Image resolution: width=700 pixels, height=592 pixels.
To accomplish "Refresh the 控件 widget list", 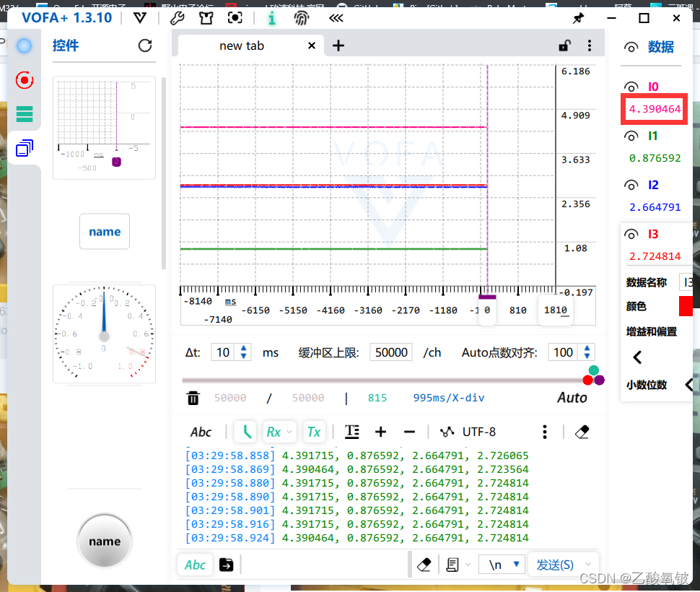I will click(145, 45).
